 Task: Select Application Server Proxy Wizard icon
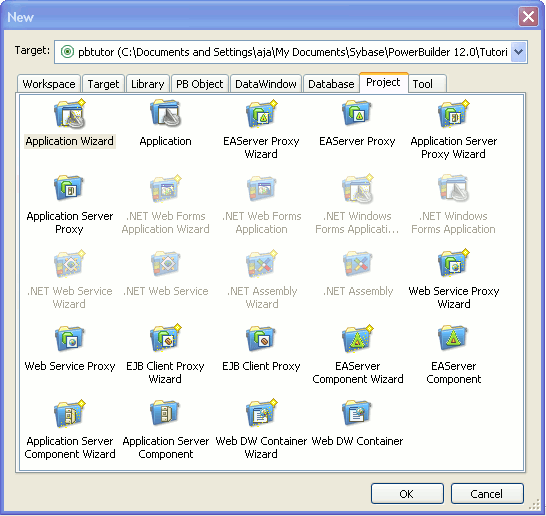(453, 114)
